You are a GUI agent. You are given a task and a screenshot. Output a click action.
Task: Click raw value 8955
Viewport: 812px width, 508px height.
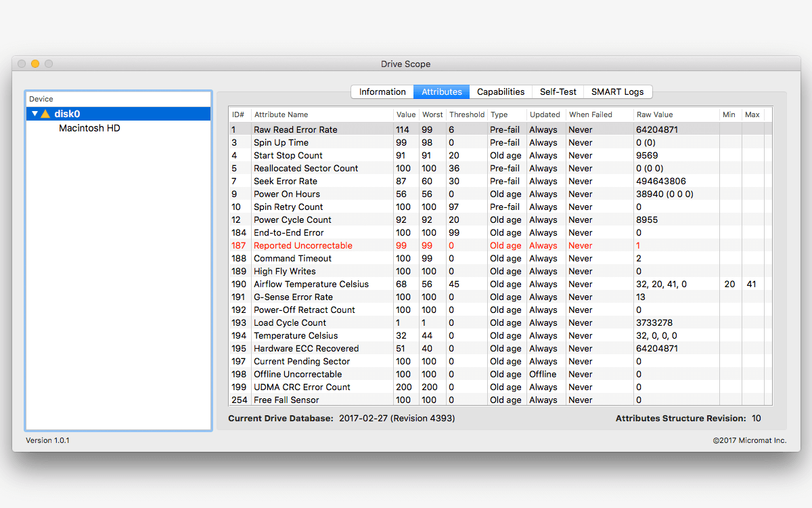click(x=647, y=219)
